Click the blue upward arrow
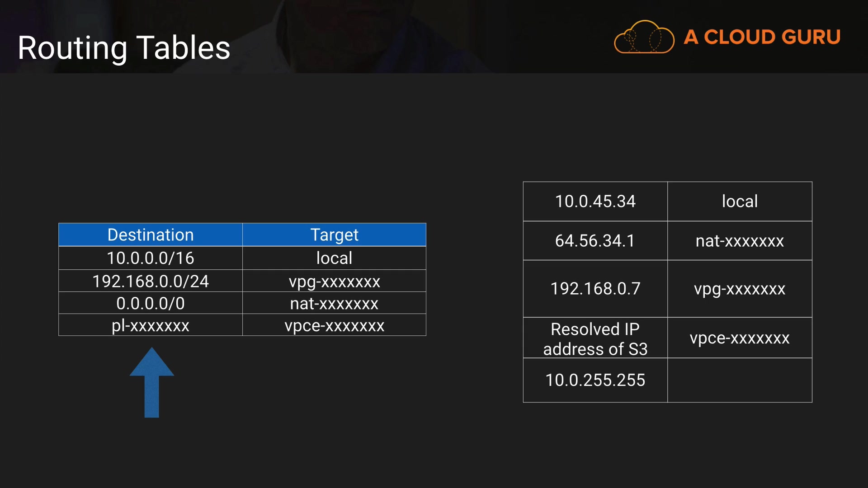This screenshot has height=488, width=868. [152, 382]
